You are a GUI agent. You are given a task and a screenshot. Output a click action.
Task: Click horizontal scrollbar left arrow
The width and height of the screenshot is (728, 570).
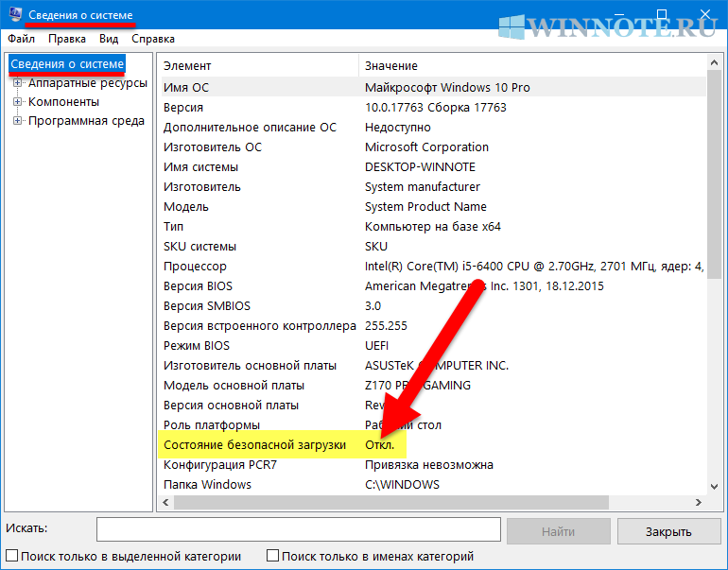(x=165, y=502)
